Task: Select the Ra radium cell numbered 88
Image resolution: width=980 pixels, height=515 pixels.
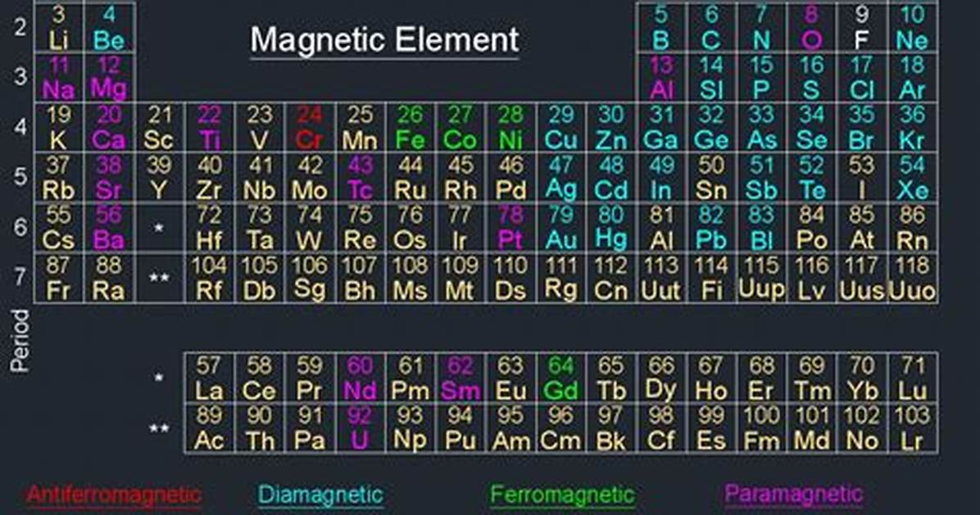Action: click(109, 278)
